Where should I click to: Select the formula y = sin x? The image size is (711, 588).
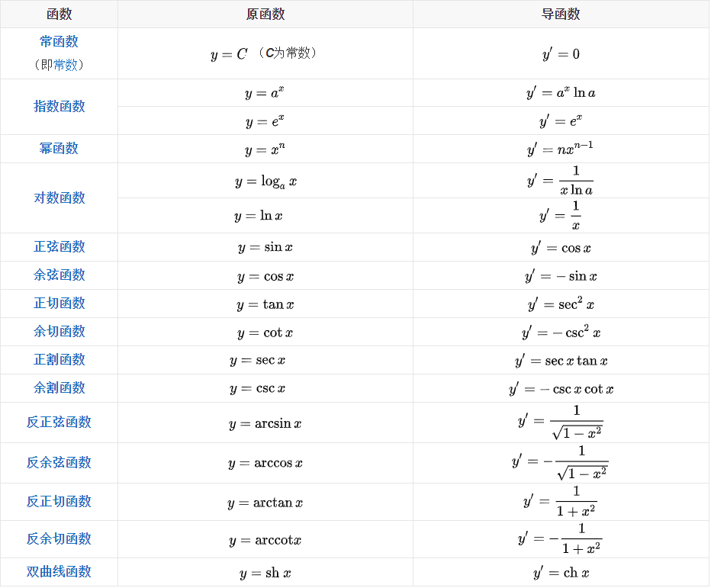point(265,248)
